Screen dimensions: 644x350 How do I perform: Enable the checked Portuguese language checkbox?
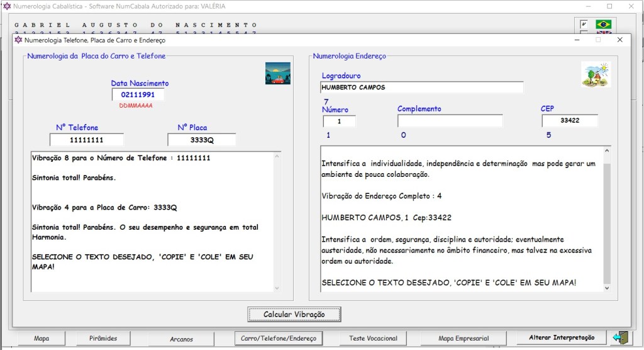tap(584, 24)
